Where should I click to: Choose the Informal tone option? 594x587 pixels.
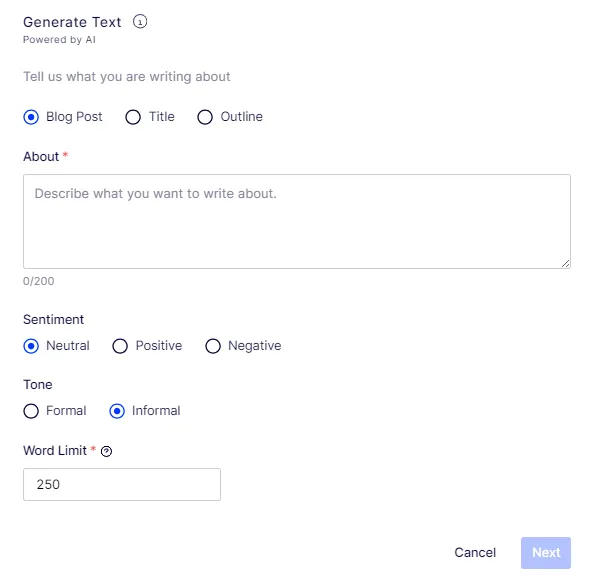click(117, 411)
